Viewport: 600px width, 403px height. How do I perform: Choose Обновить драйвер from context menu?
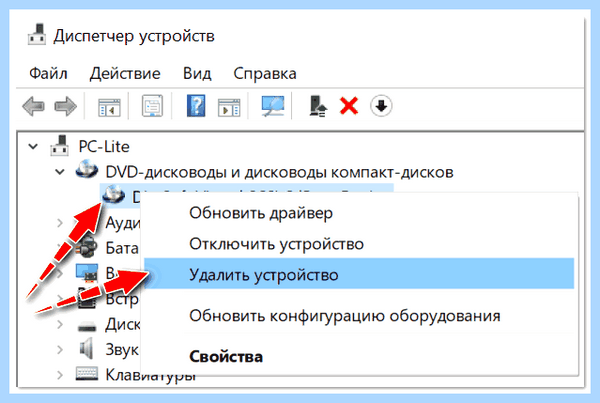(x=359, y=213)
